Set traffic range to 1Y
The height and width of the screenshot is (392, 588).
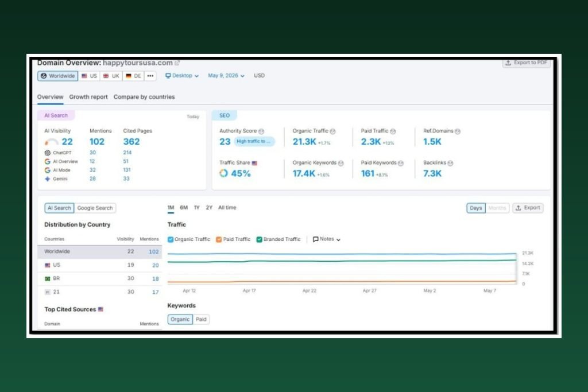click(196, 208)
